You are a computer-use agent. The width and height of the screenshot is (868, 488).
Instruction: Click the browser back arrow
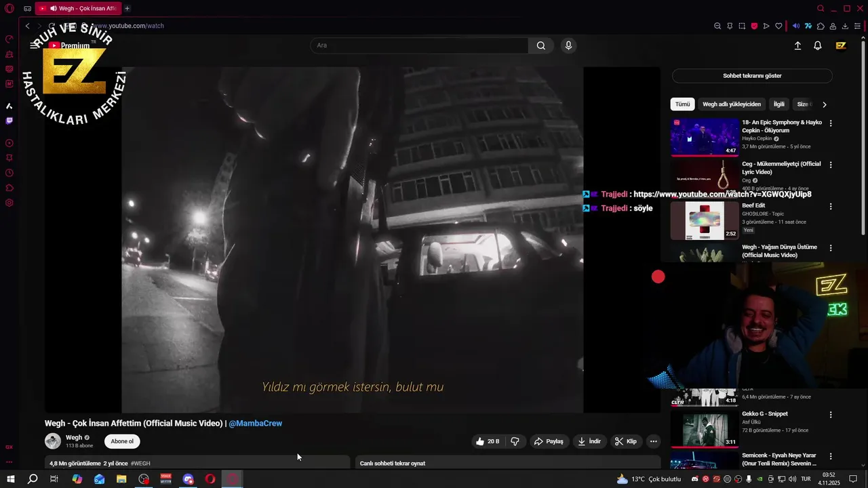(x=27, y=26)
